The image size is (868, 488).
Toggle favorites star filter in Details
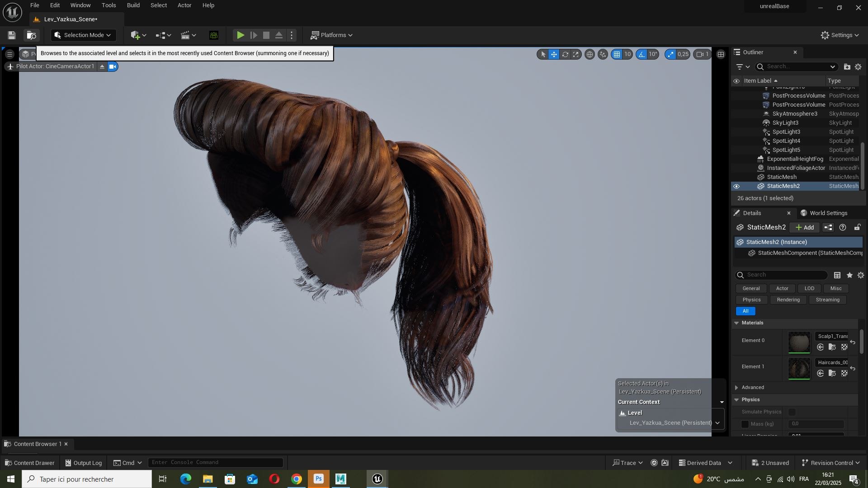pos(849,275)
